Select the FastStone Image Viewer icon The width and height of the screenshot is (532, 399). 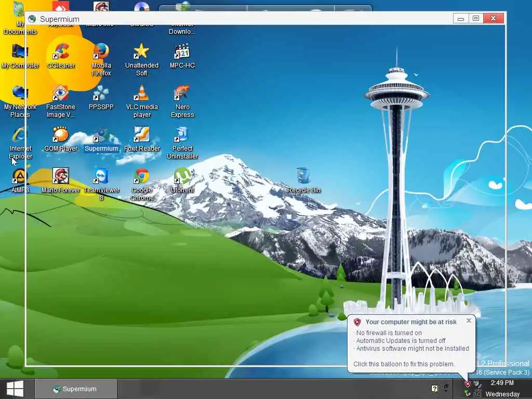tap(61, 101)
